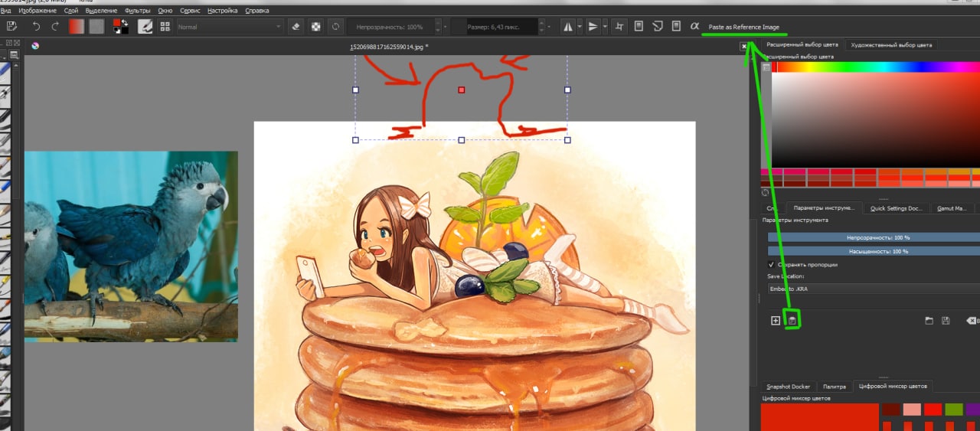Adjust the Насыщенность 100 % slider
This screenshot has width=980, height=431.
pyautogui.click(x=874, y=251)
